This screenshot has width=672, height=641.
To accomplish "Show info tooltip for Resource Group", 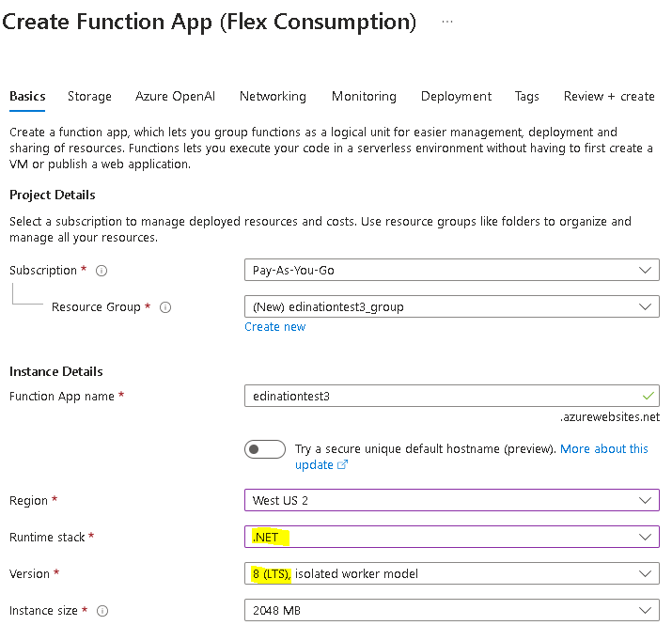I will (x=165, y=307).
